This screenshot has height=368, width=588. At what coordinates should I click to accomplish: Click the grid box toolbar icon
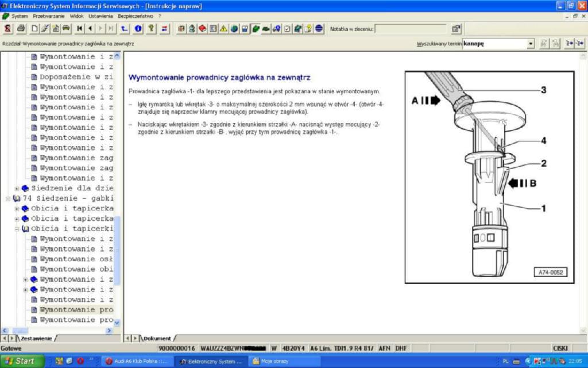coord(181,29)
